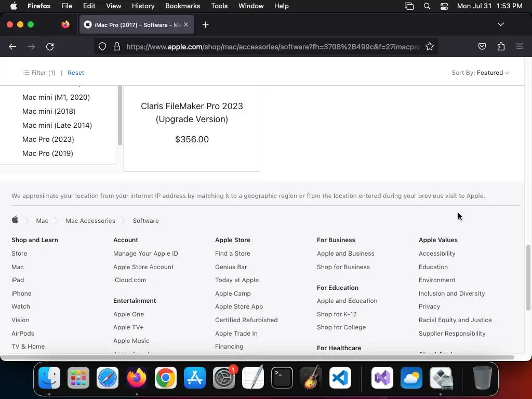Select Mac mini (Late 2014) filter
This screenshot has width=532, height=399.
[x=57, y=126]
